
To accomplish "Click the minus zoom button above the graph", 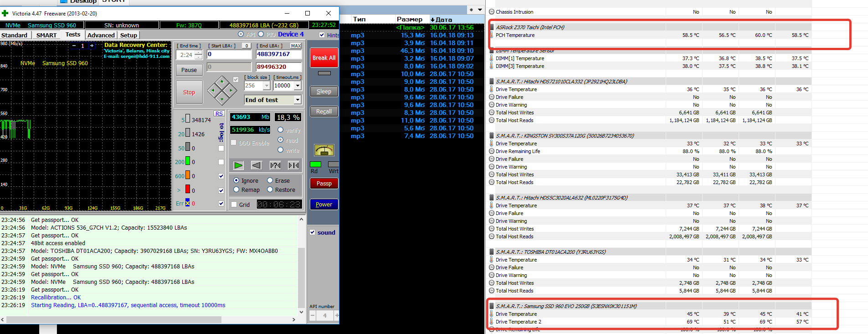I will click(x=74, y=46).
